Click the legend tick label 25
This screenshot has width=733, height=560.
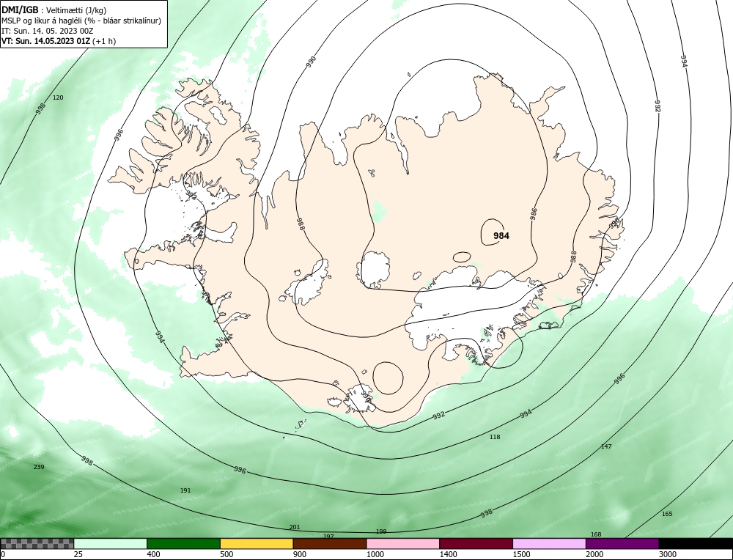click(78, 554)
